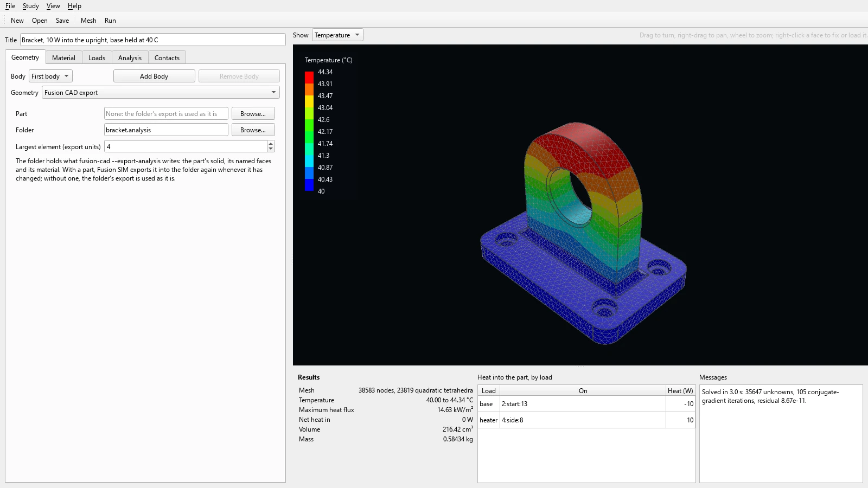The height and width of the screenshot is (488, 868).
Task: Increase the Largest element value
Action: point(271,144)
